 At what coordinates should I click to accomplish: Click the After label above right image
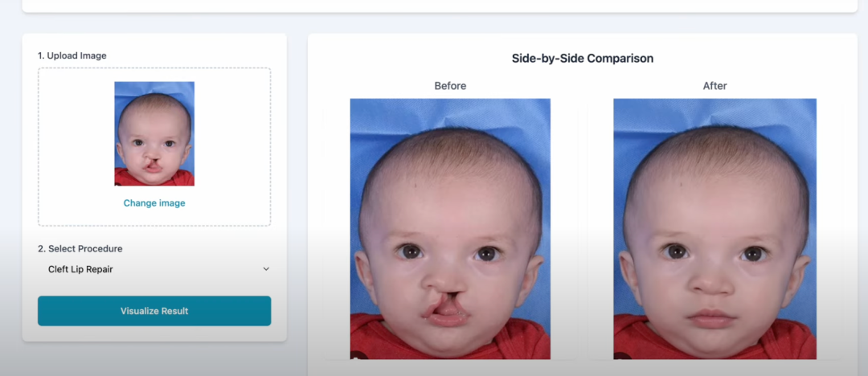pyautogui.click(x=714, y=86)
